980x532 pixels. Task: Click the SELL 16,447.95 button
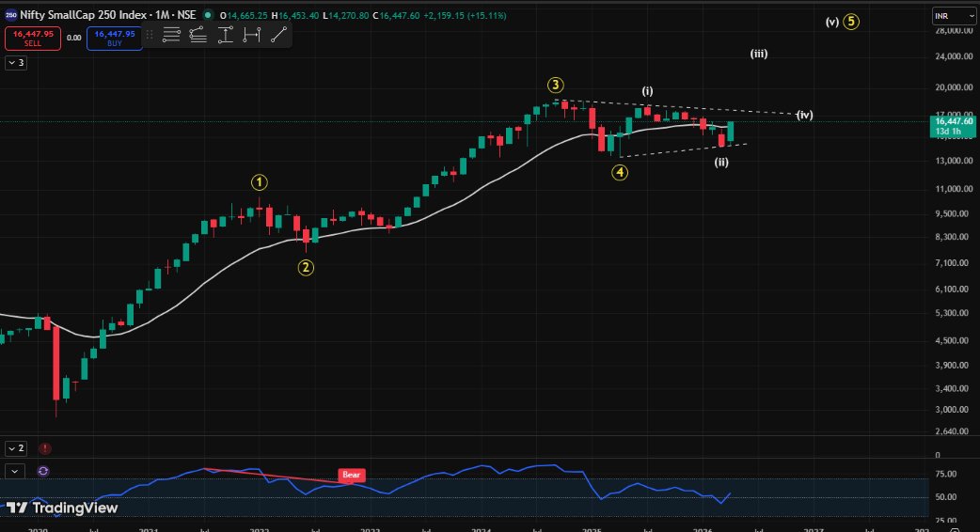click(33, 39)
